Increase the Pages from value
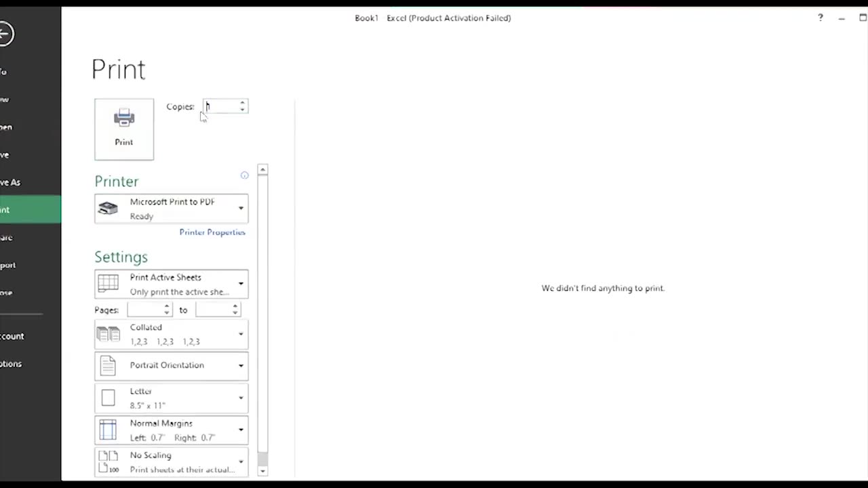 [x=167, y=306]
